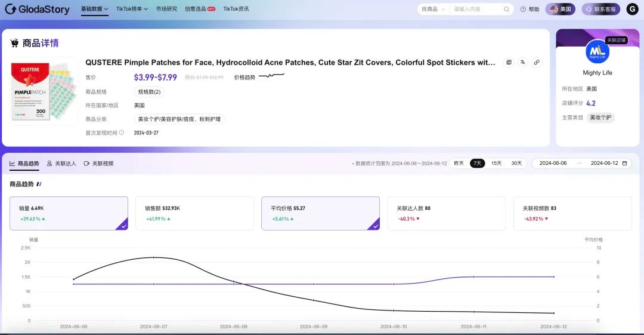Screen dimensions: 644x335
Task: Toggle the 销售额 $32.93K metric card
Action: 194,213
